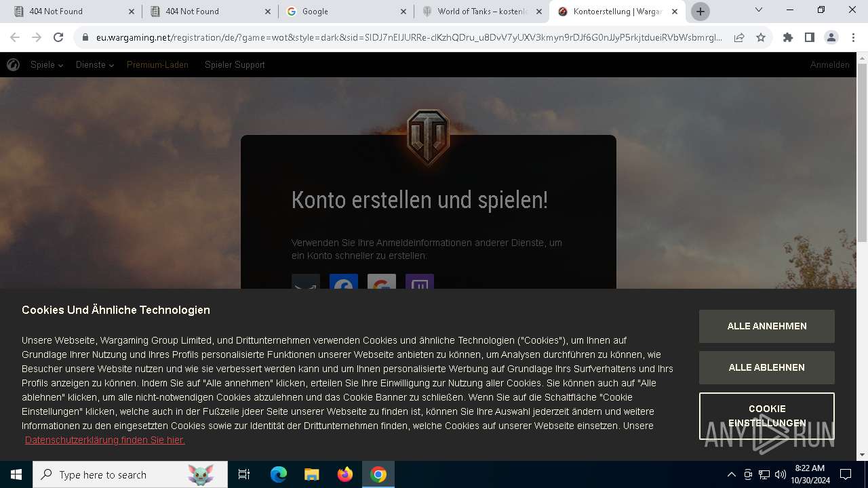Close the first 404 Not Found tab
868x488 pixels.
click(131, 12)
